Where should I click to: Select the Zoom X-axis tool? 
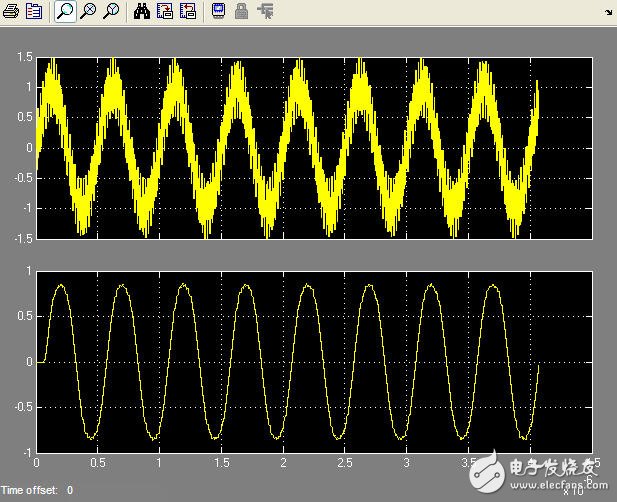(88, 12)
